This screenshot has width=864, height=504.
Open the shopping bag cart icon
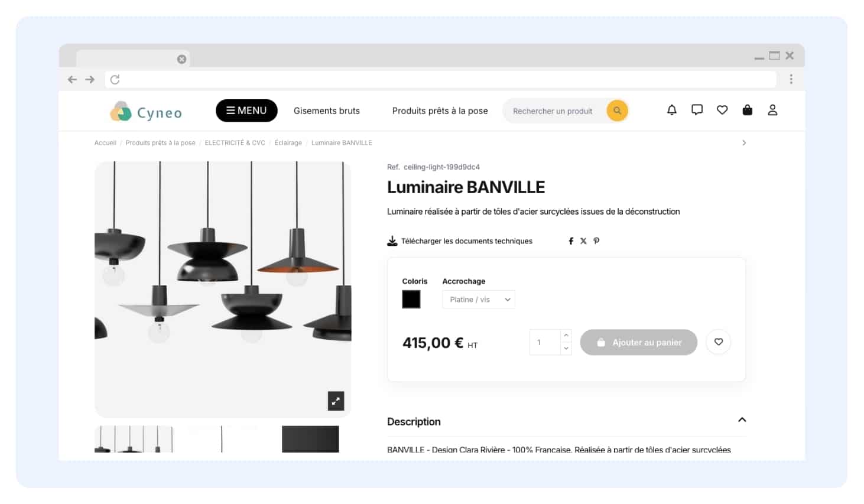(748, 110)
